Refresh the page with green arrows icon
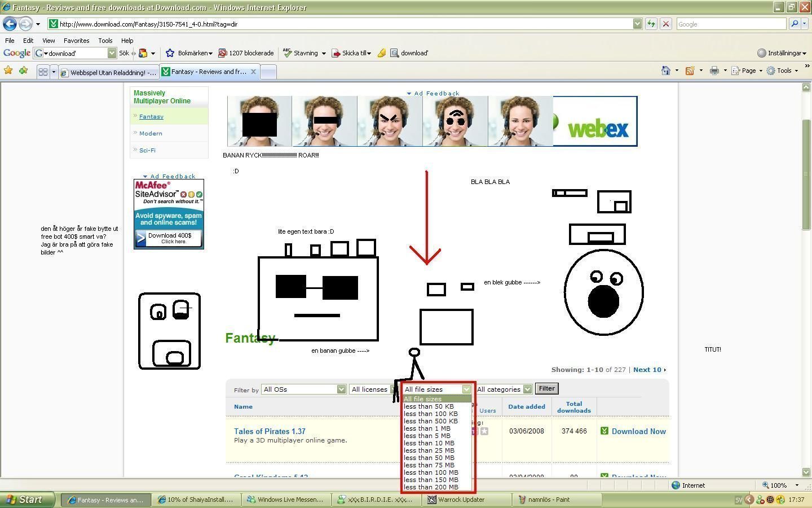 651,24
